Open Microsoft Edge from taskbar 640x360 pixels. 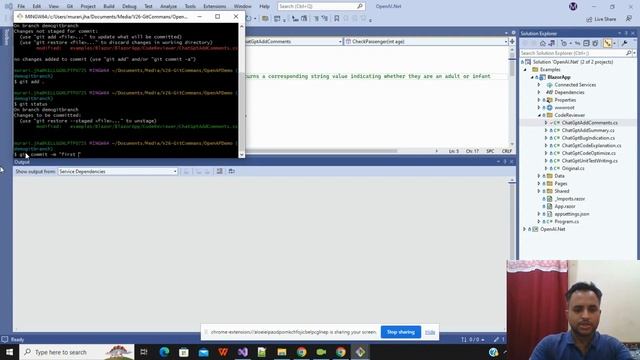pyautogui.click(x=164, y=352)
